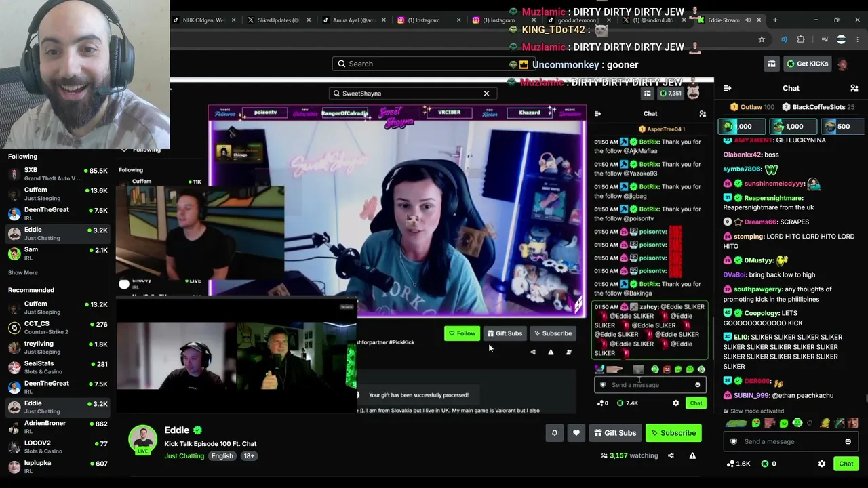Open the profile avatar beside Get KICKs
Image resolution: width=868 pixels, height=488 pixels.
tap(842, 64)
